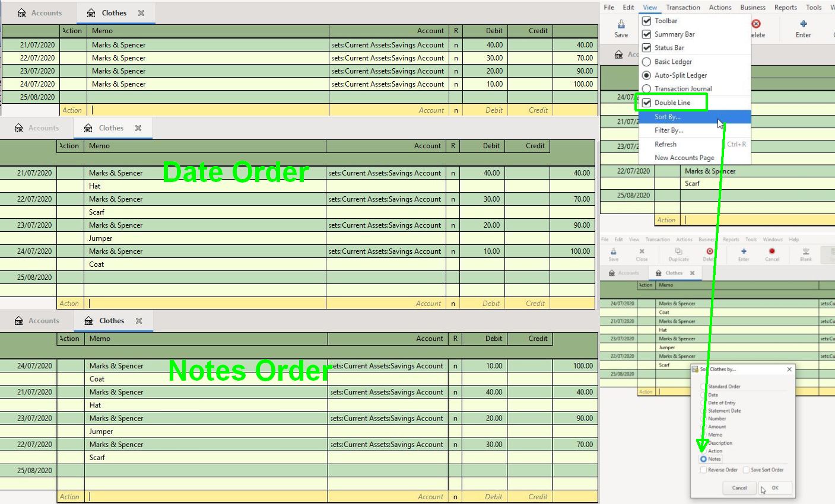Viewport: 835px width, 504px height.
Task: Close Clothes tab in Notes Order register
Action: pos(139,321)
